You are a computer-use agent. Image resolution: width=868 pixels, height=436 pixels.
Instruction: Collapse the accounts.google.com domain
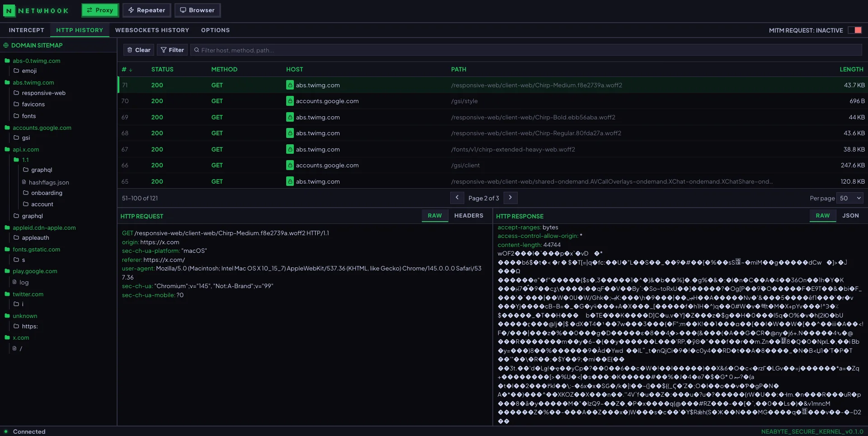coord(38,128)
